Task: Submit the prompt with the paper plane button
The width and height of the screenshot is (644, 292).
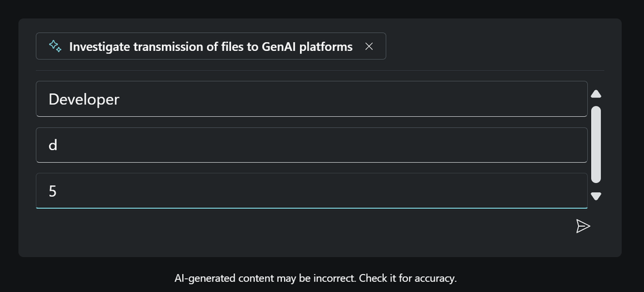Action: tap(583, 226)
